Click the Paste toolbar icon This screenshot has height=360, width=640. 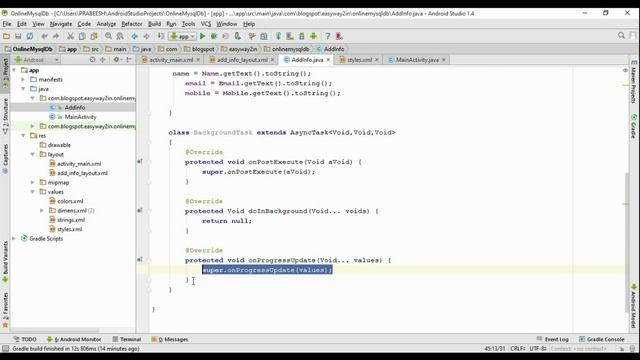coord(94,36)
